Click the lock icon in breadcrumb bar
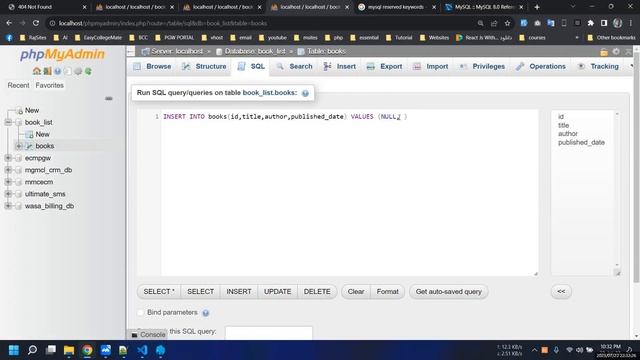The image size is (640, 360). coord(604,52)
